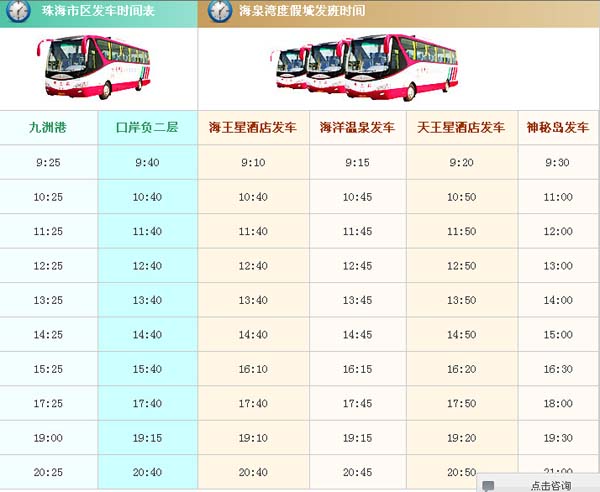Click the three-bus image under 海泉湾度假城
The width and height of the screenshot is (600, 492).
364,67
